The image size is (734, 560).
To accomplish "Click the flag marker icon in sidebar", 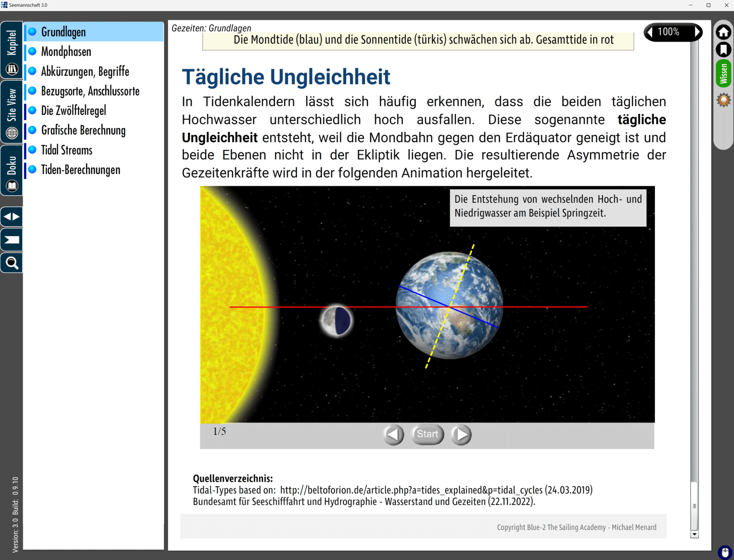I will tap(12, 240).
